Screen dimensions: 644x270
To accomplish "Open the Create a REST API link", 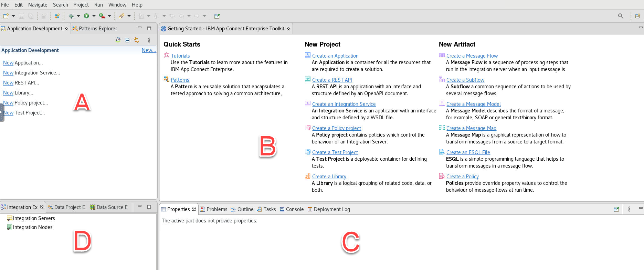I will pos(332,80).
